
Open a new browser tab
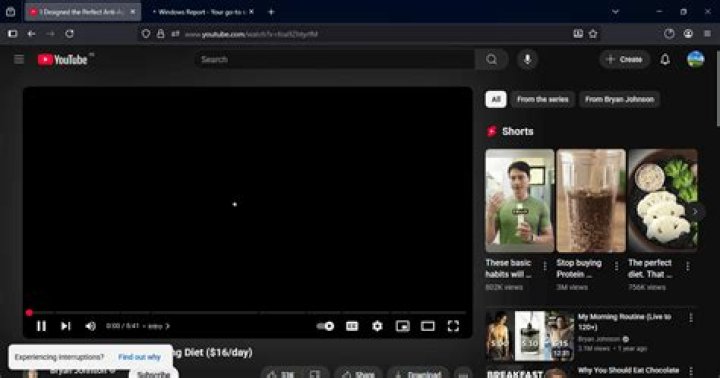tap(271, 12)
